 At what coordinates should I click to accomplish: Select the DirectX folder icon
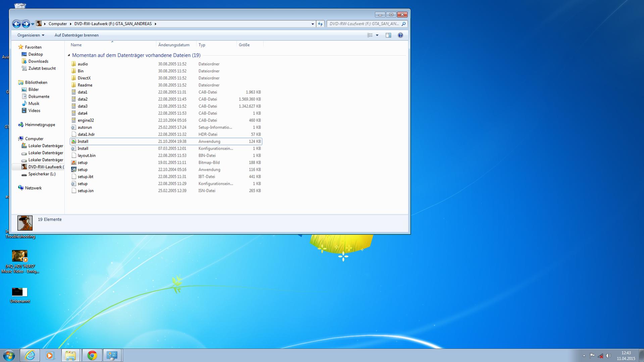coord(73,78)
